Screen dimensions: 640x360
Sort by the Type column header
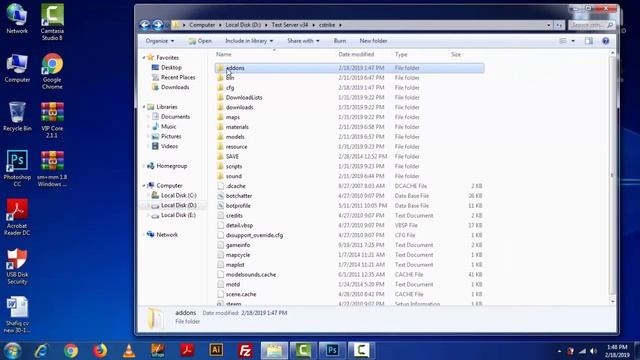401,54
